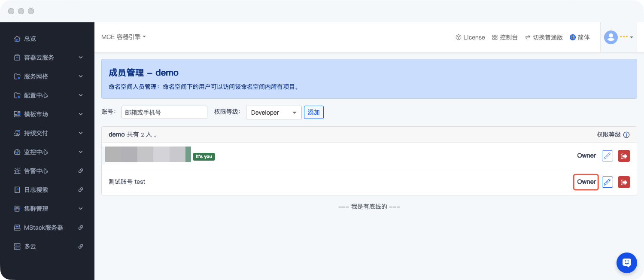
Task: Open the Developer permission level dropdown
Action: click(x=273, y=113)
